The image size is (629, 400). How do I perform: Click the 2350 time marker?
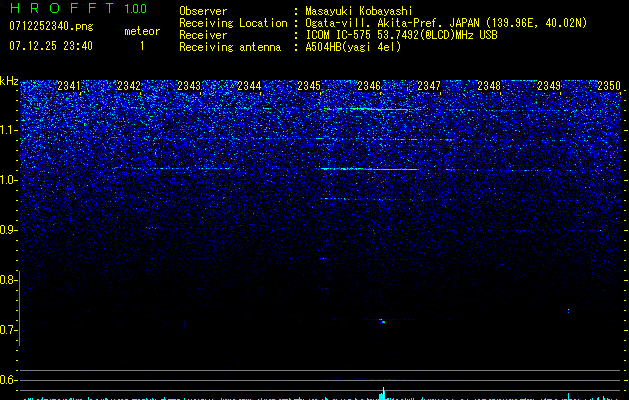tap(609, 86)
